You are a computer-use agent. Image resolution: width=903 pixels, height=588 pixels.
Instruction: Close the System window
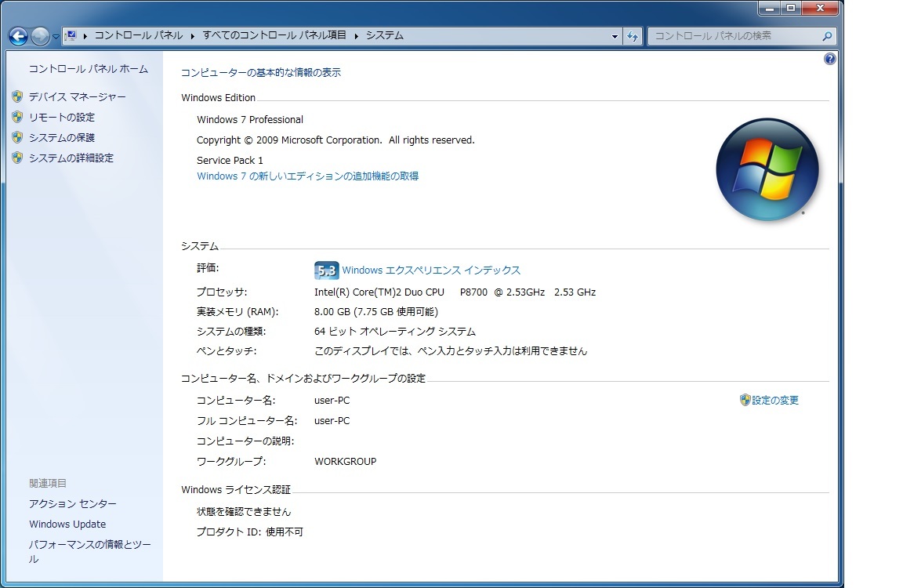point(820,8)
